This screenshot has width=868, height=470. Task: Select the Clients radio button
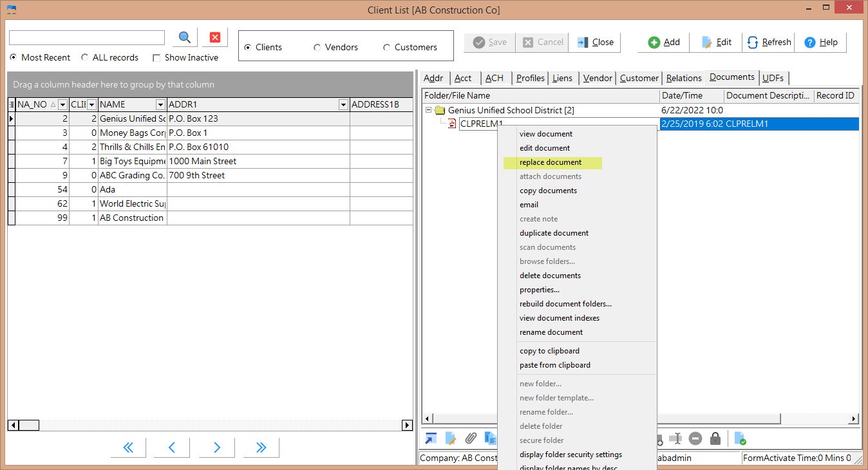247,47
